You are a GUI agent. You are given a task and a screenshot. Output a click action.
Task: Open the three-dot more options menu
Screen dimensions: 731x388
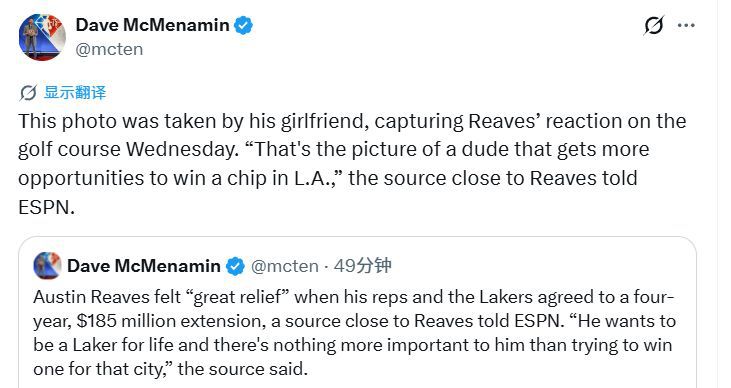[686, 25]
